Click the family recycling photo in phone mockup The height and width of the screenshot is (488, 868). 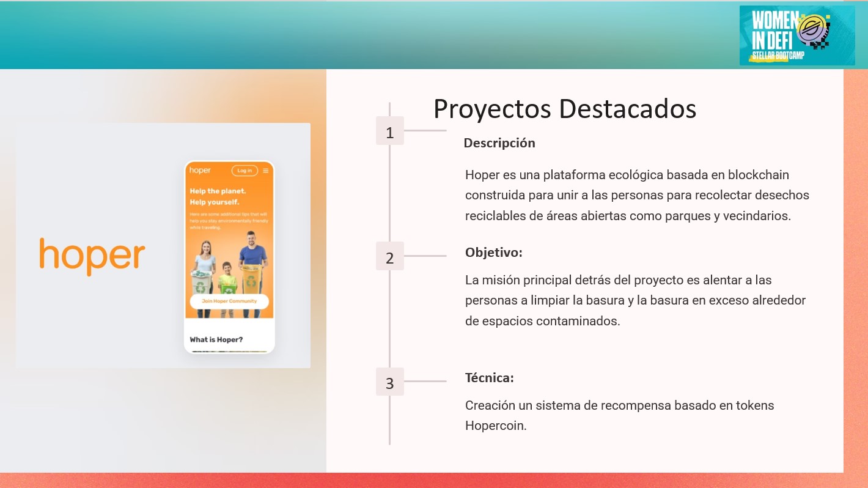[x=229, y=273]
